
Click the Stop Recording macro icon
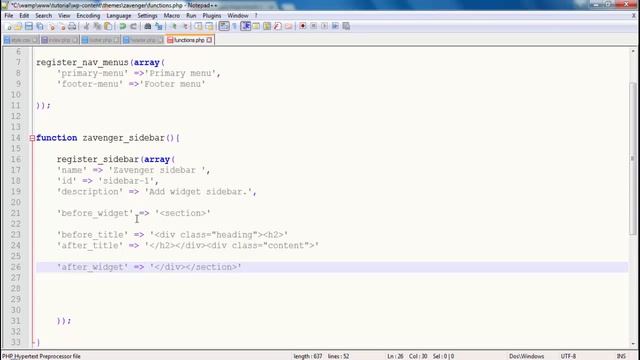point(313,27)
